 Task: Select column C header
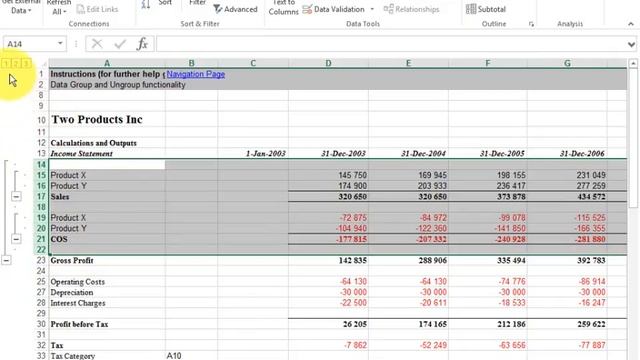click(253, 63)
